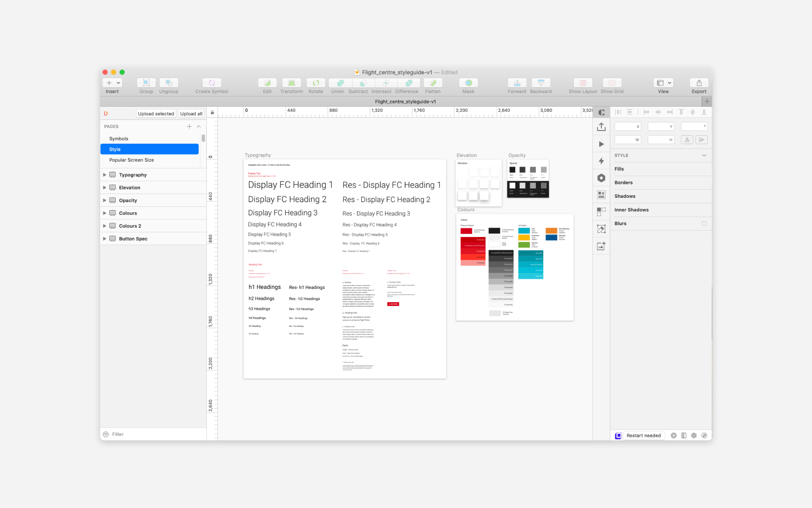Toggle Show Layout overlay

pos(583,83)
